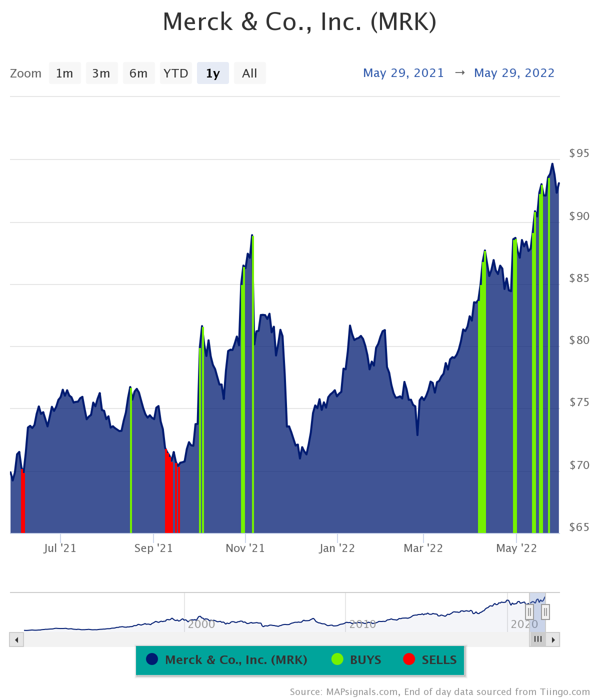This screenshot has width=600, height=700.
Task: Click the navigator scrollbar right arrow
Action: [x=553, y=639]
